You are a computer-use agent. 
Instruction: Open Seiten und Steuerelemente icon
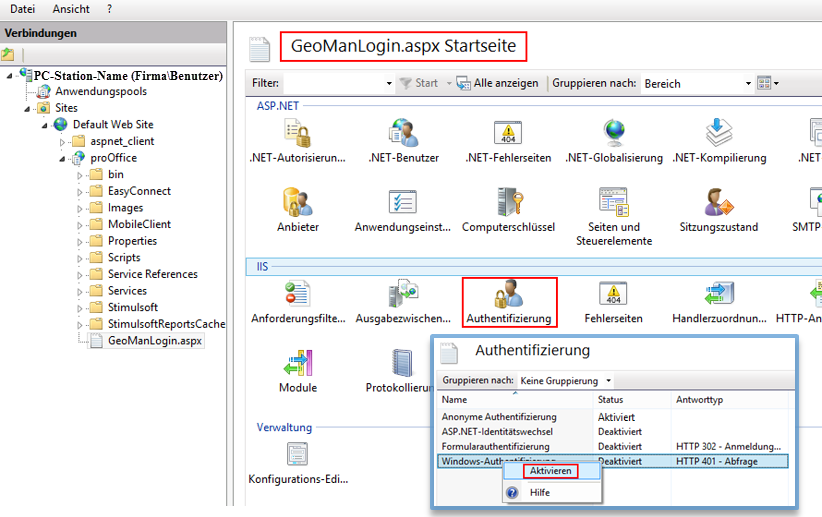coord(614,202)
